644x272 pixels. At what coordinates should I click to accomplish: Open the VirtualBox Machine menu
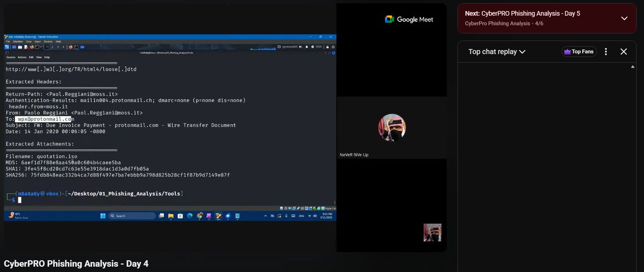click(18, 41)
